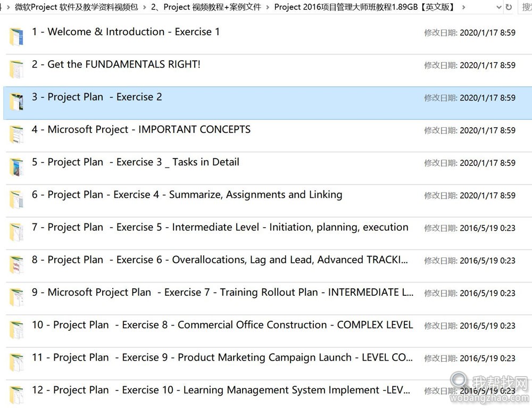Image resolution: width=532 pixels, height=408 pixels.
Task: Go to 微软Project 软件及教学资料视频包 in the breadcrumb
Action: point(76,7)
